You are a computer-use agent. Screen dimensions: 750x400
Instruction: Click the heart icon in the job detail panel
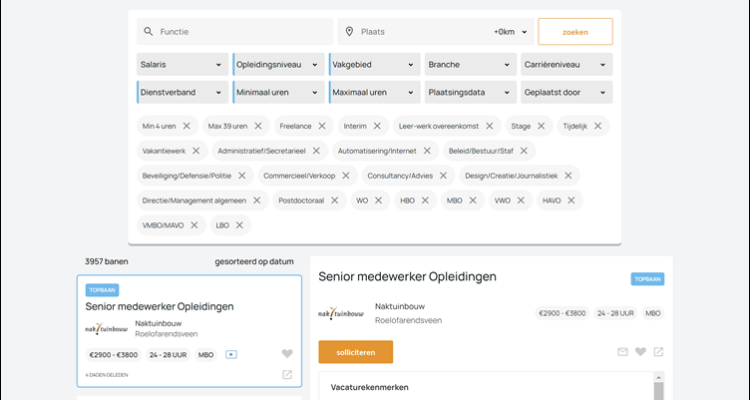[641, 352]
